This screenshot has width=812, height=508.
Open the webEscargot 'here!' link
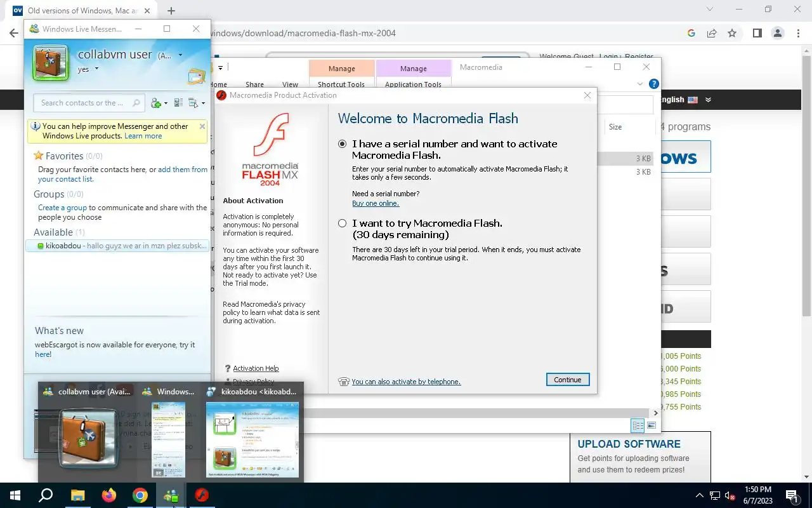pyautogui.click(x=43, y=354)
